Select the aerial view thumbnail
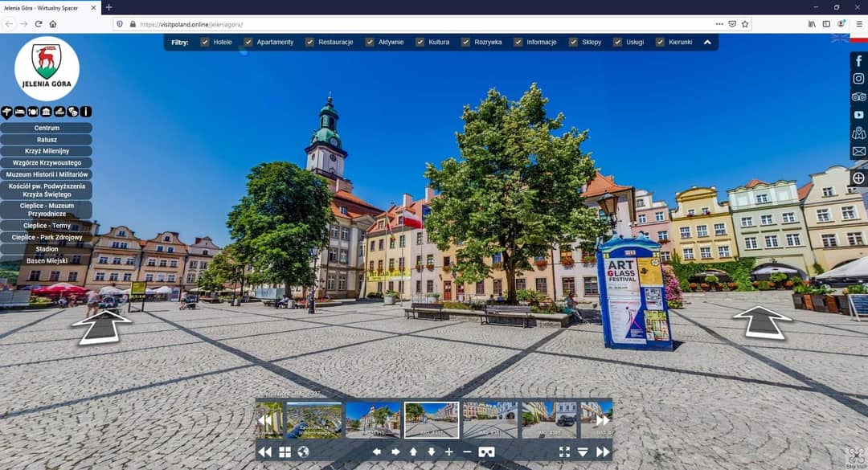The image size is (868, 470). tap(314, 420)
